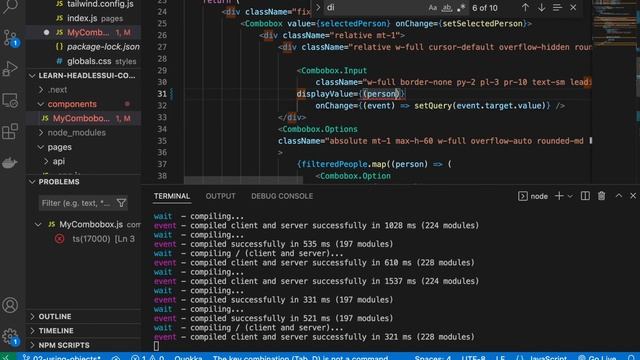Click Quokka status bar item

coord(188,357)
